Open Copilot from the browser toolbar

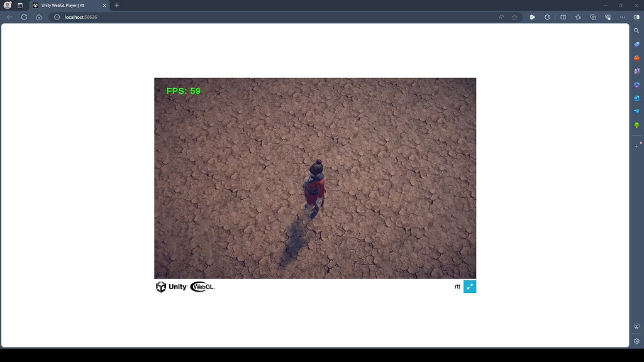pyautogui.click(x=532, y=17)
